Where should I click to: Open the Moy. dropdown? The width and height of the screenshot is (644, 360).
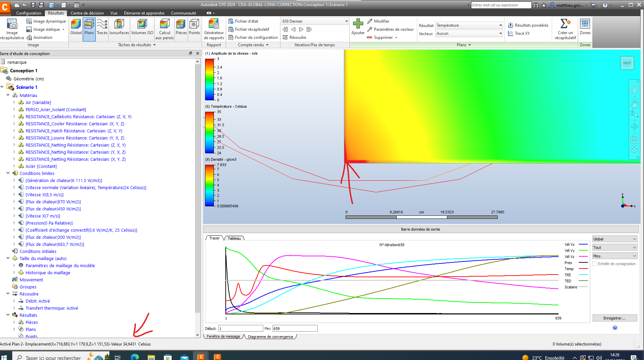click(615, 256)
